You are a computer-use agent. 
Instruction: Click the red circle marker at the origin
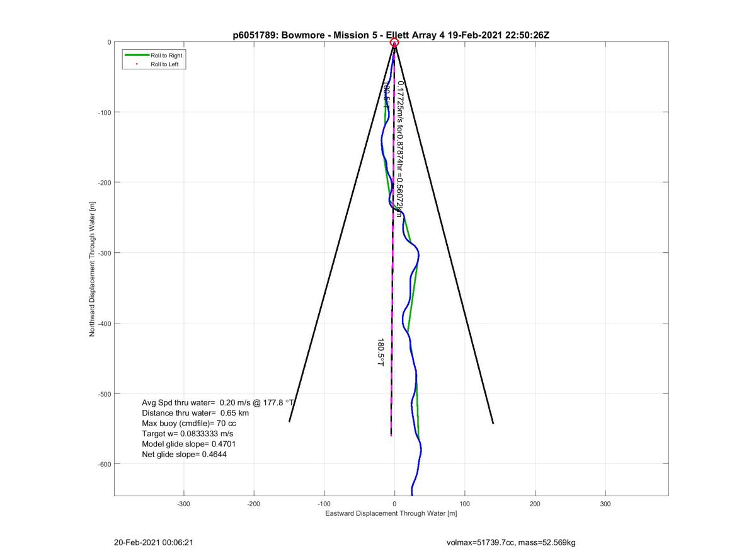(394, 43)
